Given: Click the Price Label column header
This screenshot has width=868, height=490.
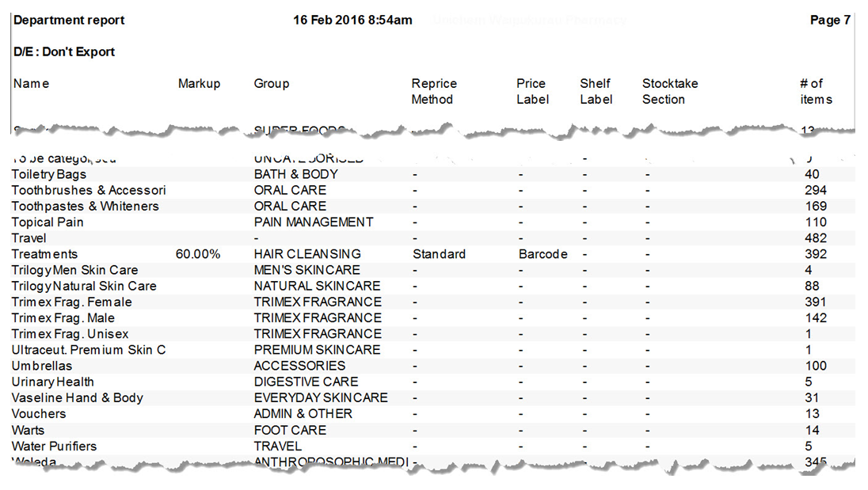Looking at the screenshot, I should pos(531,92).
